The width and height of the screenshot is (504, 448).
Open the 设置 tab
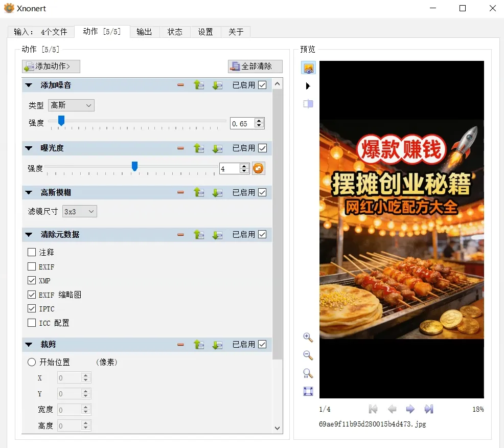[205, 32]
